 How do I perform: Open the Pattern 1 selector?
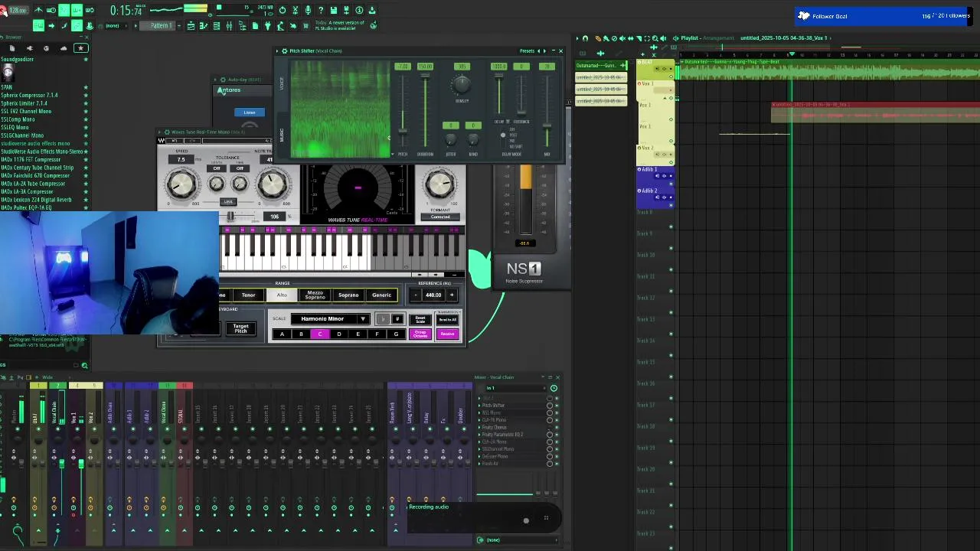161,26
